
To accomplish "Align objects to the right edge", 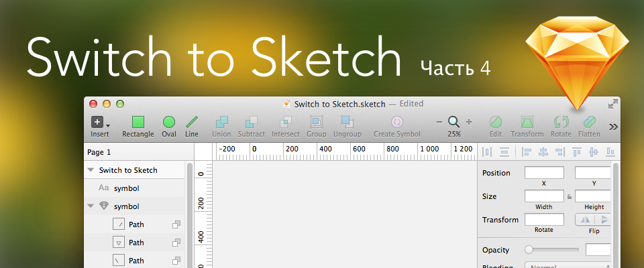I will coord(559,152).
